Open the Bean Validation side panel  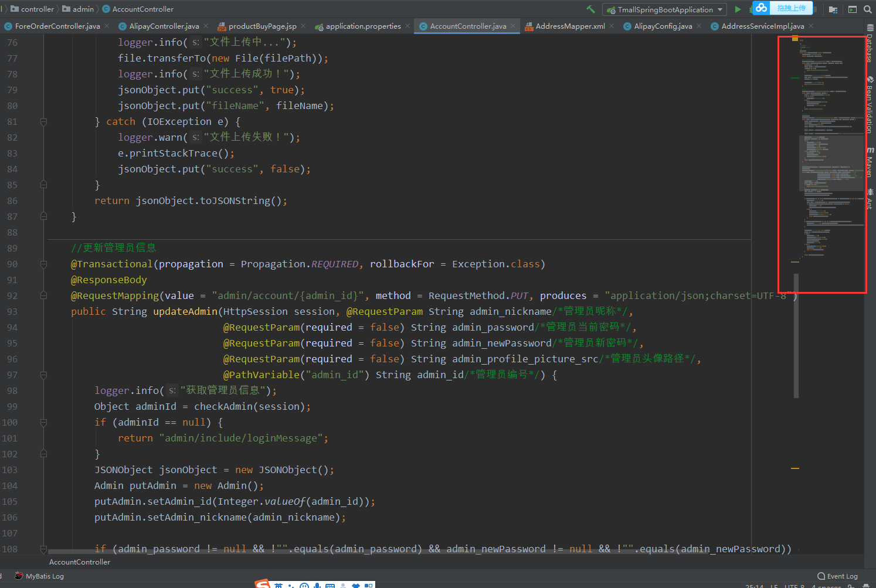[870, 104]
